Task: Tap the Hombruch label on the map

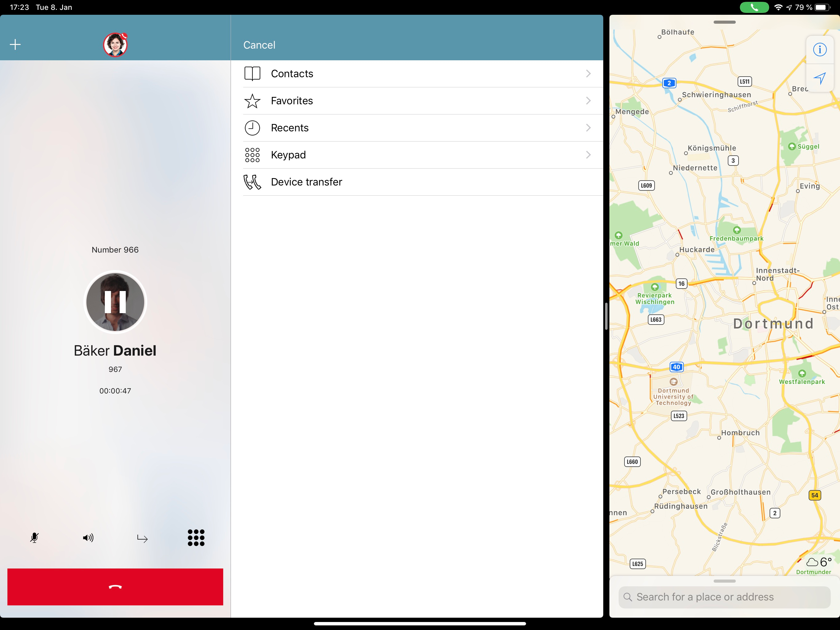Action: pos(740,433)
